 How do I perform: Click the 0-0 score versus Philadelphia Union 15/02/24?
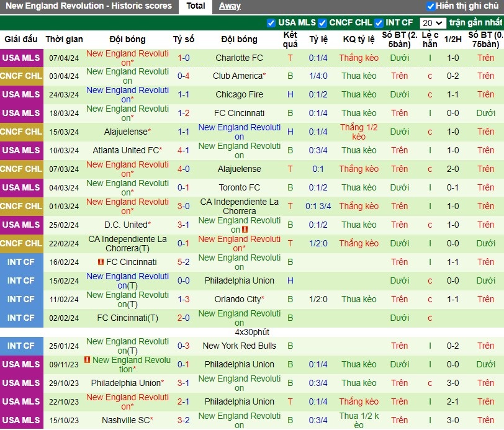click(x=184, y=281)
